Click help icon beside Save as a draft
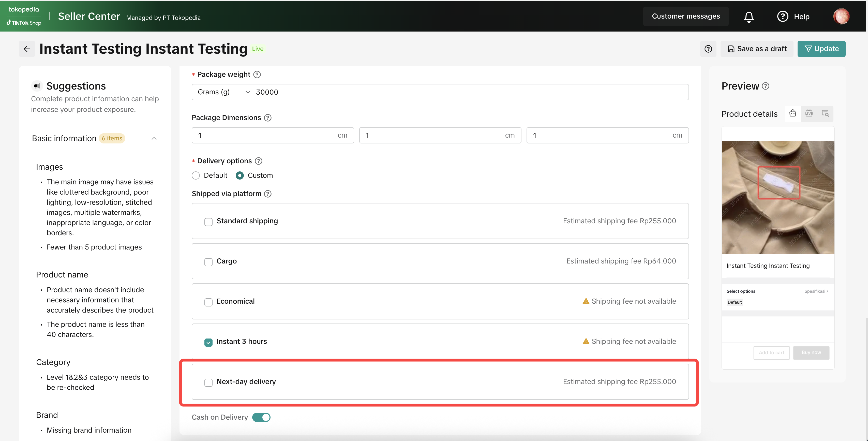The height and width of the screenshot is (441, 868). tap(708, 49)
